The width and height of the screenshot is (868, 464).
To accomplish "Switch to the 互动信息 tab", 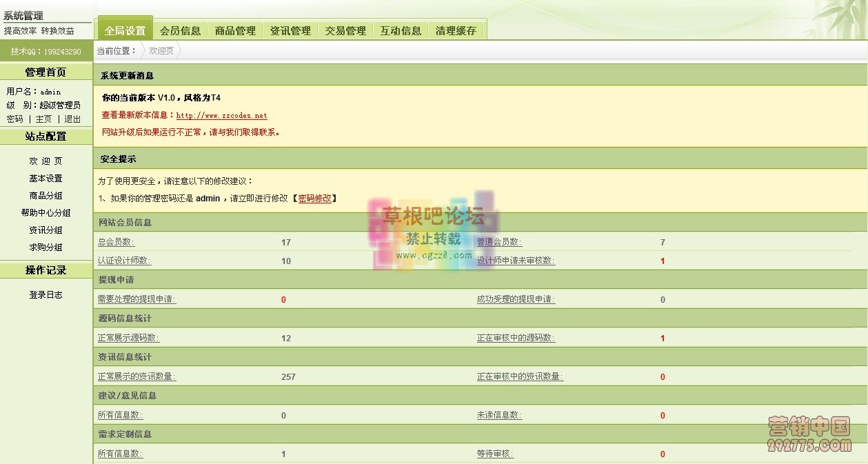I will (x=401, y=30).
